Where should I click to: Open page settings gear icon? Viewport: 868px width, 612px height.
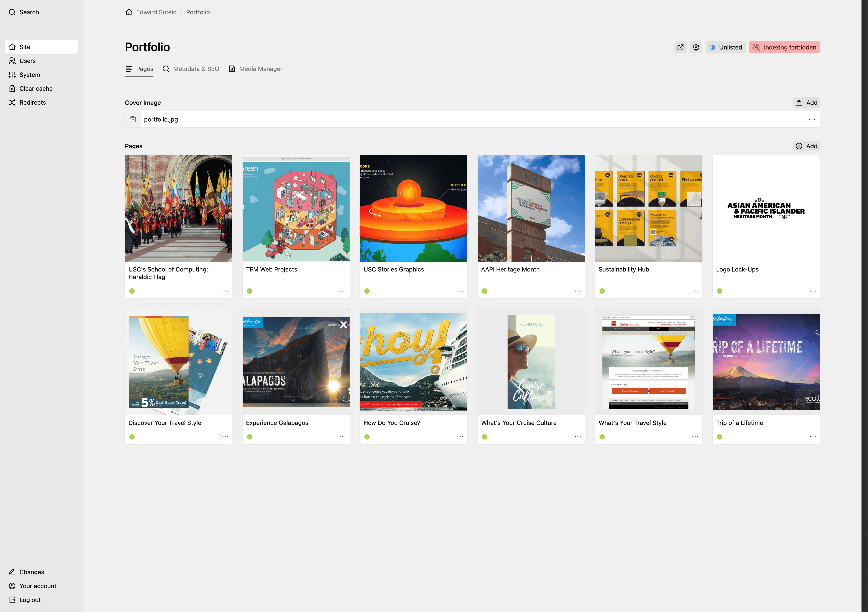click(x=696, y=47)
